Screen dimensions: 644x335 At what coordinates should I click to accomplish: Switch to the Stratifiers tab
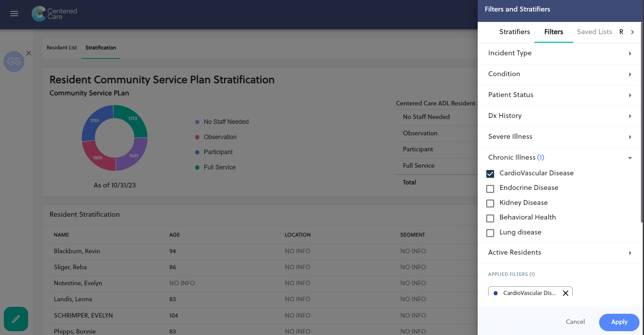(515, 32)
